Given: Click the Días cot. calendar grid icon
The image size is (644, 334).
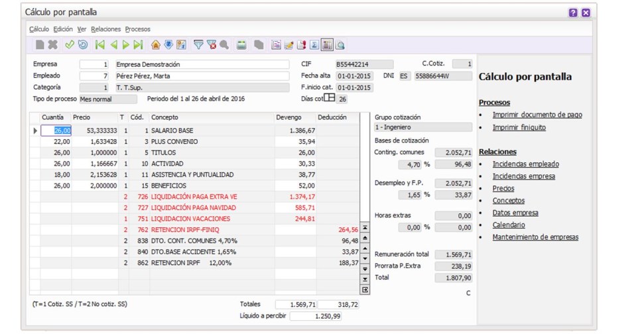Looking at the screenshot, I should tap(330, 97).
